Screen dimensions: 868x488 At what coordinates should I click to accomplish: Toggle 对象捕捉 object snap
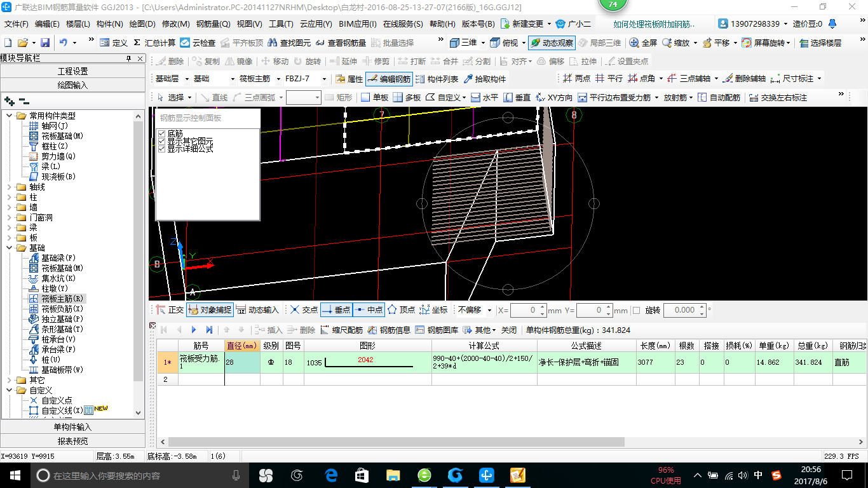click(x=210, y=310)
